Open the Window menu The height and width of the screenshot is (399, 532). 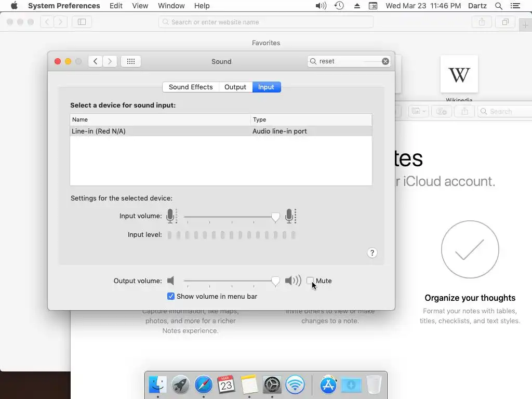[x=171, y=6]
